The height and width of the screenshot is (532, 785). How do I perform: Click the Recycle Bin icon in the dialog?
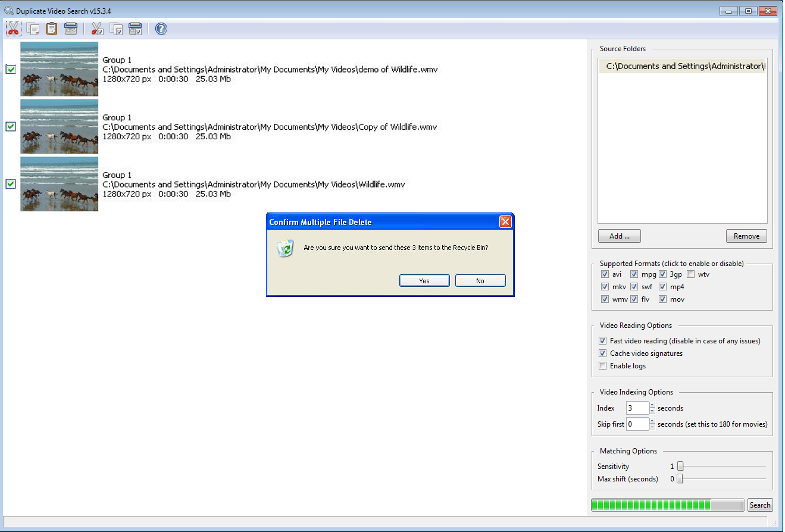coord(286,248)
